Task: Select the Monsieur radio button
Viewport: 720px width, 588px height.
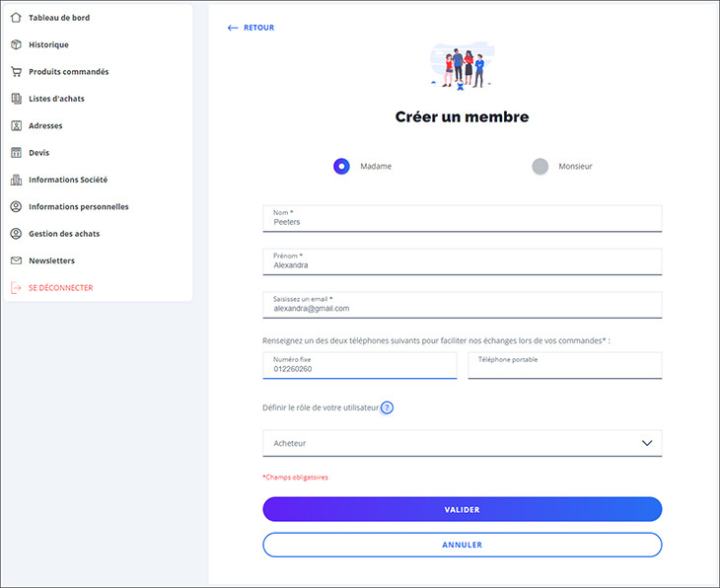Action: [540, 167]
